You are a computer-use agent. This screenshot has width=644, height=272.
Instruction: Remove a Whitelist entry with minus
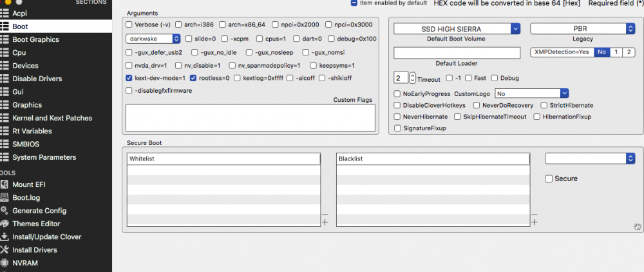(325, 214)
